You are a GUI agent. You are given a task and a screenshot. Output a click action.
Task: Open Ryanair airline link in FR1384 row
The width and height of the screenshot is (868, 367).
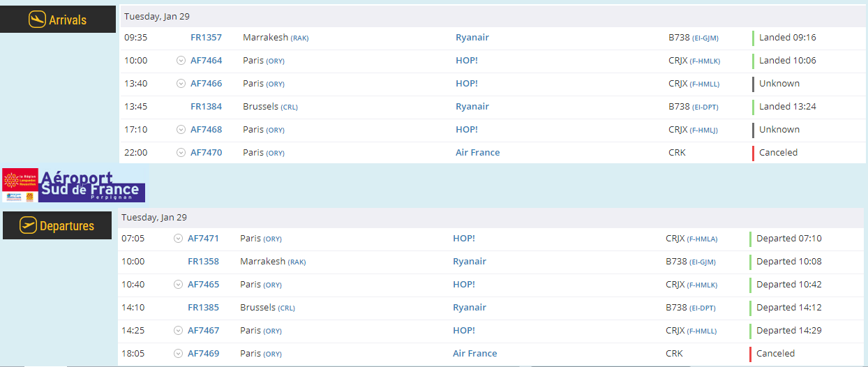click(472, 107)
